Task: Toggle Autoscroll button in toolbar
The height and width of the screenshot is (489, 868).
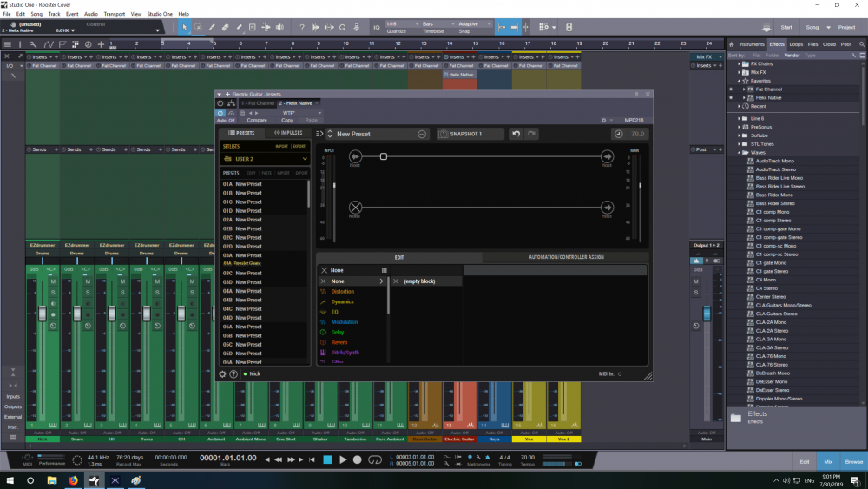Action: (x=515, y=27)
